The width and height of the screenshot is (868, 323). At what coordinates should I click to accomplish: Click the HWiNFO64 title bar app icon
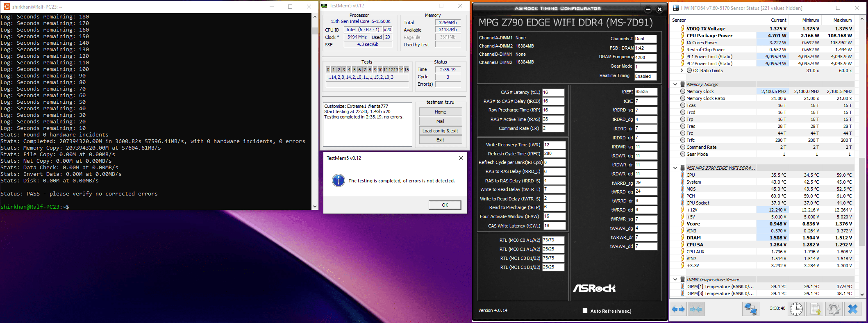[675, 8]
